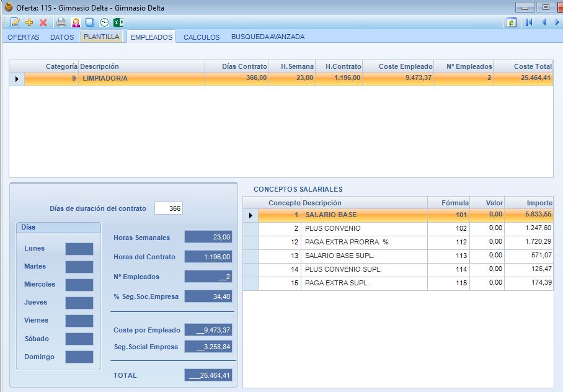Click the Seg.Social Empresa field
This screenshot has width=563, height=392.
208,347
